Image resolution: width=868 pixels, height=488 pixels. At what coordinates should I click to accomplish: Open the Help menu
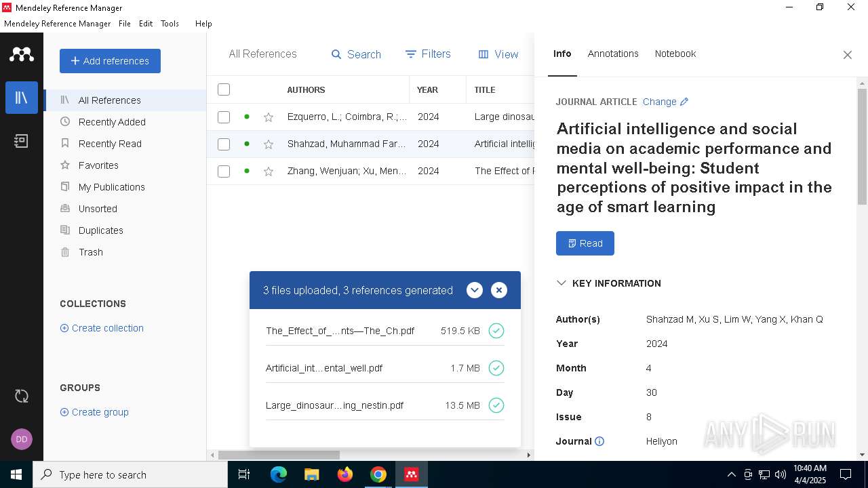click(x=203, y=24)
